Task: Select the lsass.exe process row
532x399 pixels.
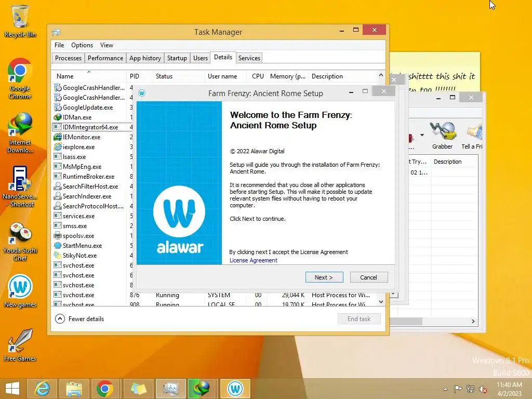Action: tap(91, 157)
